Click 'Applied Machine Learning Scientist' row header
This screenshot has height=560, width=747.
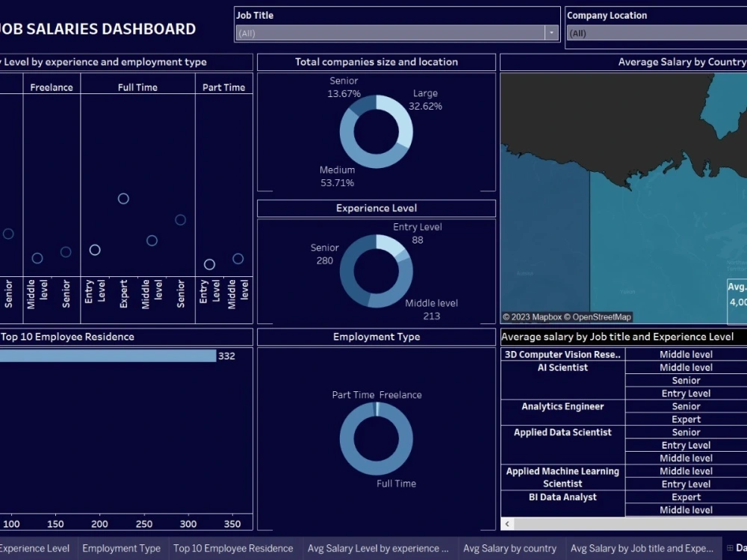coord(562,477)
